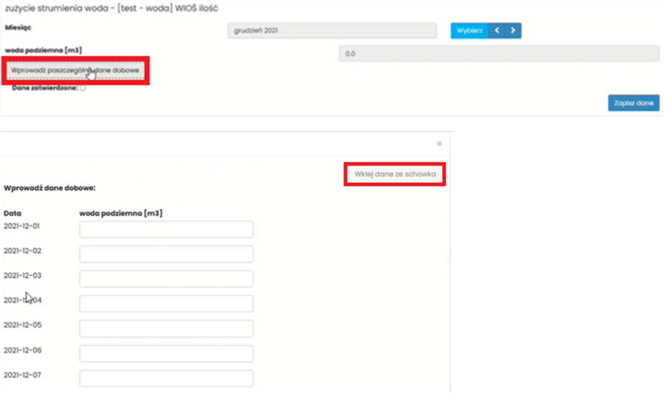Click the previous month arrow
670x406 pixels.
click(x=498, y=31)
